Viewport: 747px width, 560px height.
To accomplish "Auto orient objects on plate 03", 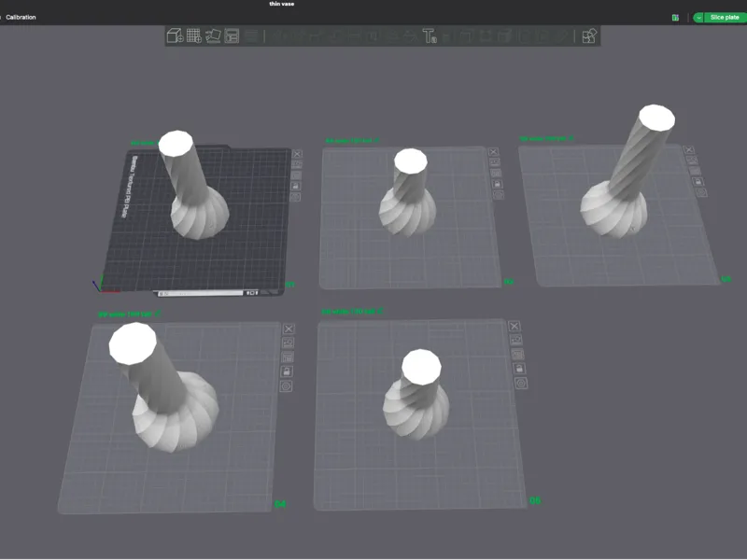I will pos(692,160).
